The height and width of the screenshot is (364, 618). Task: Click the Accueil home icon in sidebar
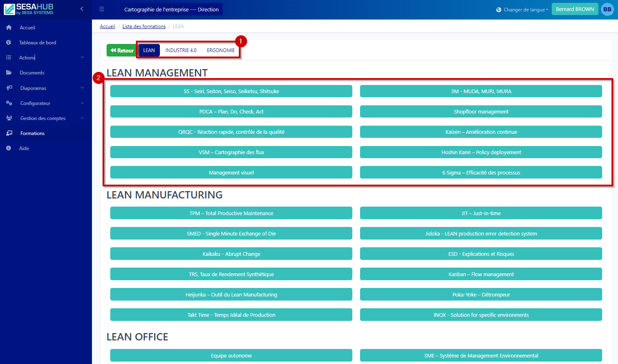point(9,28)
